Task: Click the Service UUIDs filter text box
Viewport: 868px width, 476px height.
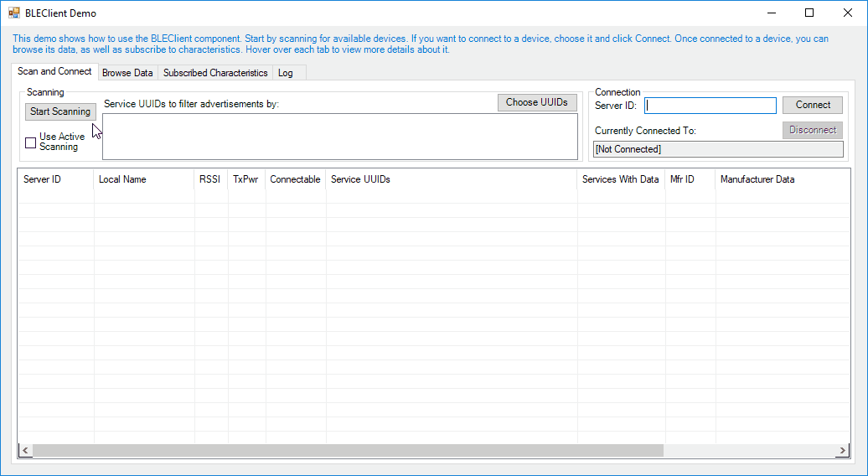Action: [x=340, y=137]
